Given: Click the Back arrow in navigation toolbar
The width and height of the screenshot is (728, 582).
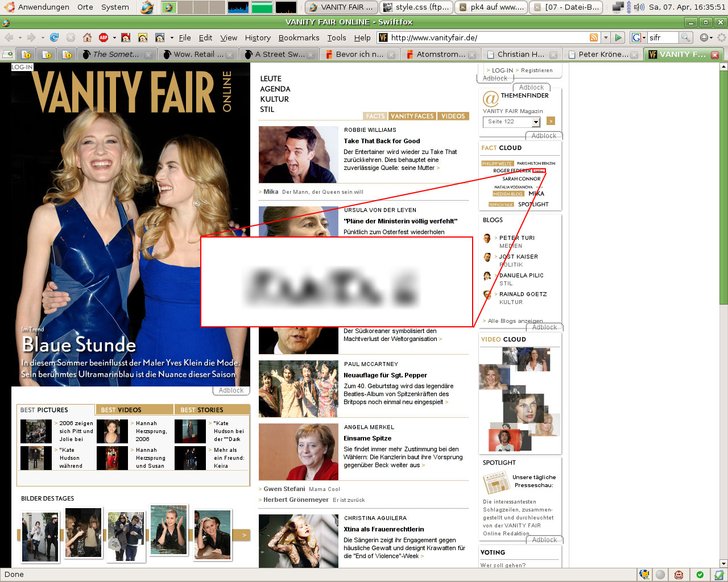Looking at the screenshot, I should point(9,38).
